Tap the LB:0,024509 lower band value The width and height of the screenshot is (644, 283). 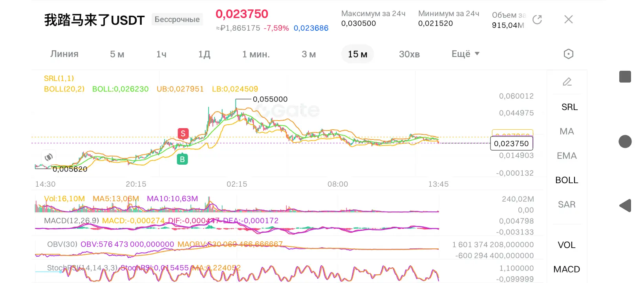coord(235,89)
